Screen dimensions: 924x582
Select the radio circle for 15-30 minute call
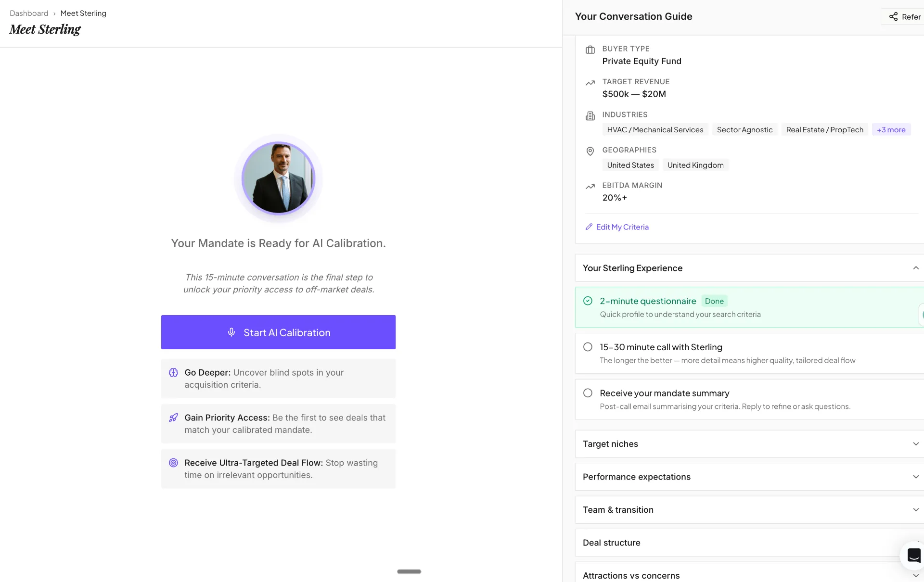pos(588,347)
